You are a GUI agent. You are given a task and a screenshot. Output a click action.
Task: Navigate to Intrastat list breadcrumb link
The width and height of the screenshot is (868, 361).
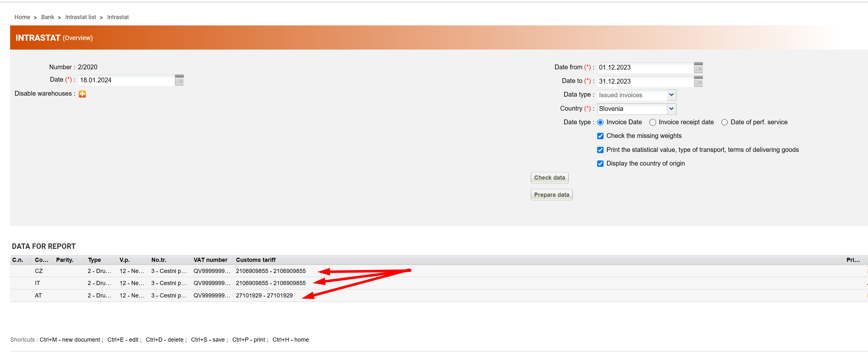(80, 17)
